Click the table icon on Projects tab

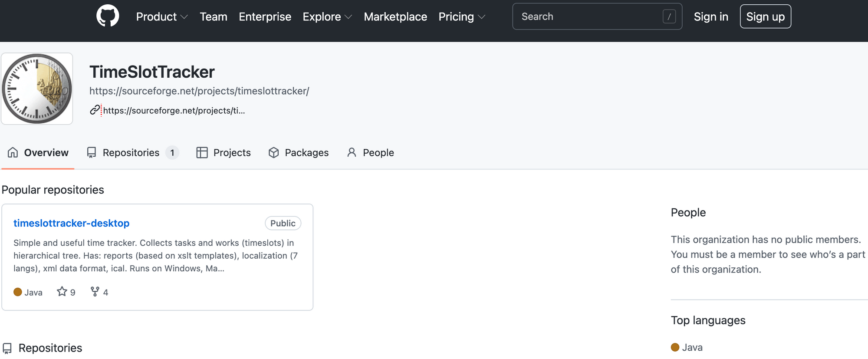(x=202, y=152)
